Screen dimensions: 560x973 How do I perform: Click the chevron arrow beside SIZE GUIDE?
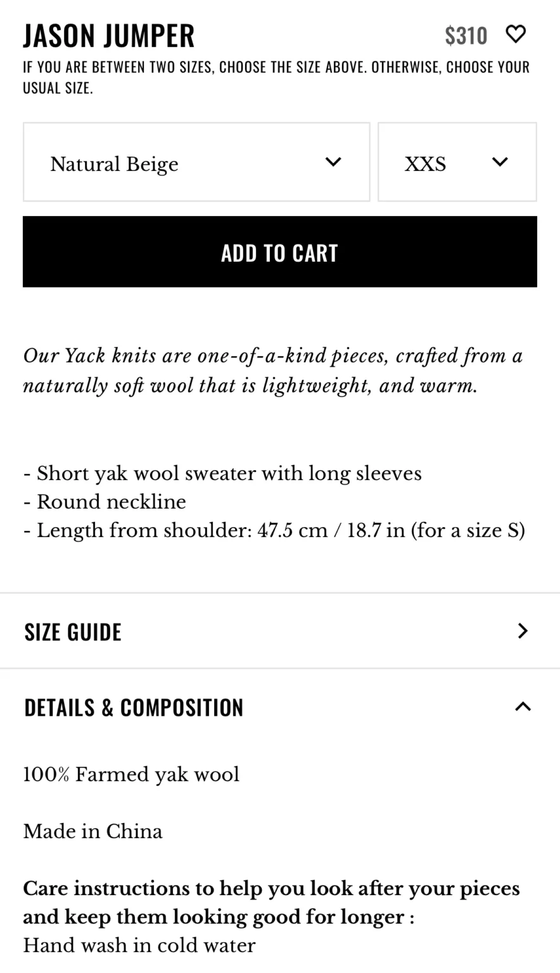tap(523, 631)
